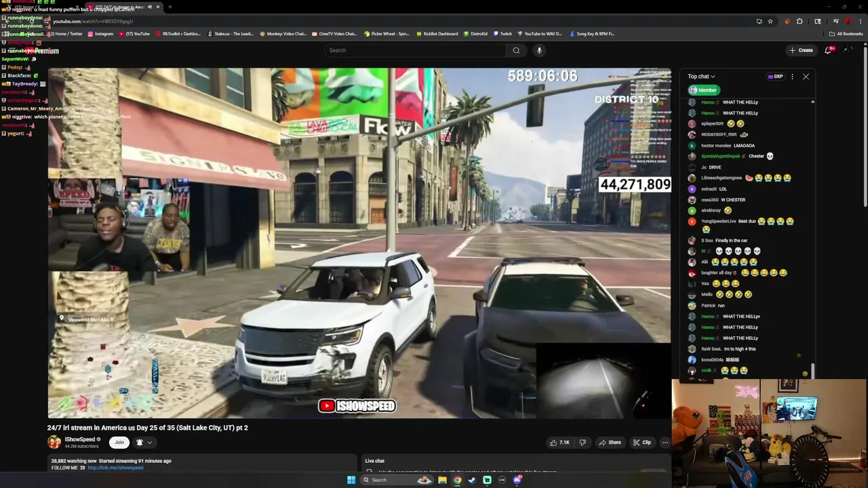Open the video title text

148,428
